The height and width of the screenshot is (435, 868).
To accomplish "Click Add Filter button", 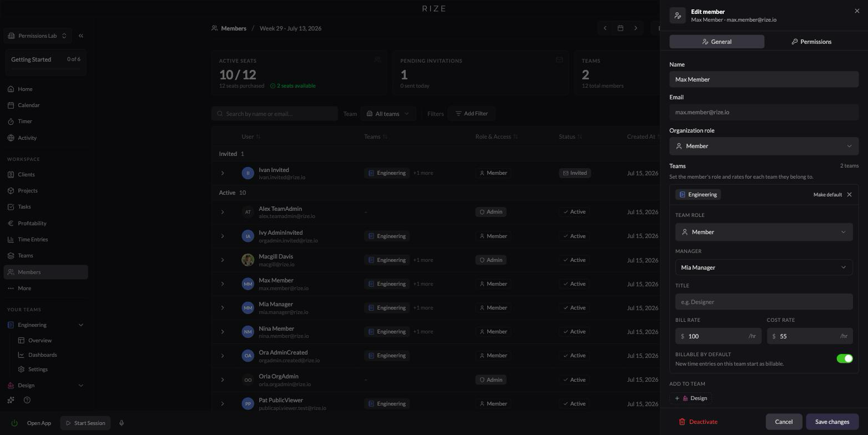I will [472, 114].
